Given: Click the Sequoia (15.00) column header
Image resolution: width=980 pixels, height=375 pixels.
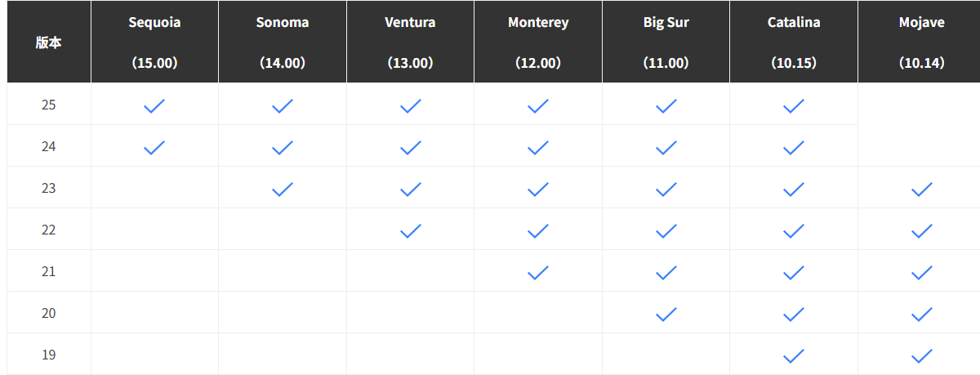Looking at the screenshot, I should (x=154, y=42).
